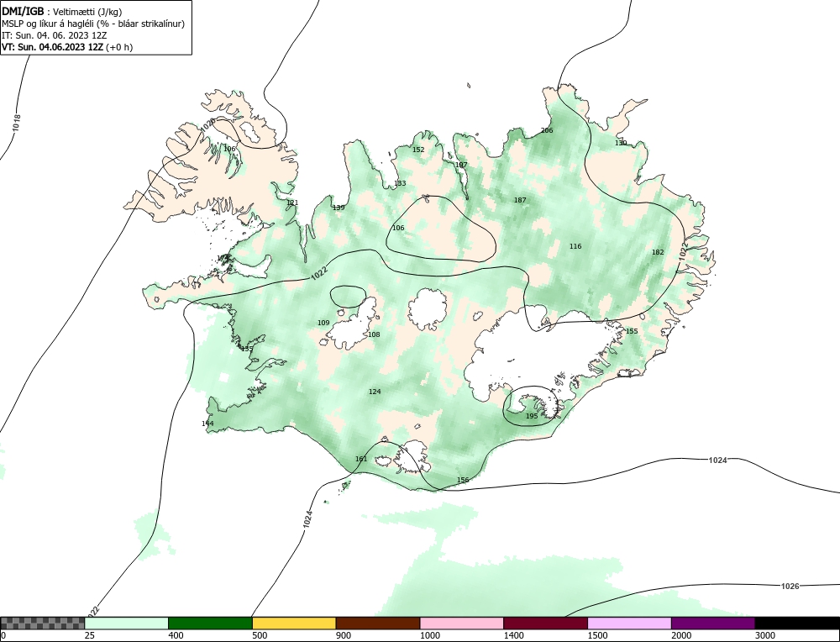Select the 2000 tick label on the legend
Image resolution: width=840 pixels, height=642 pixels.
(x=681, y=636)
